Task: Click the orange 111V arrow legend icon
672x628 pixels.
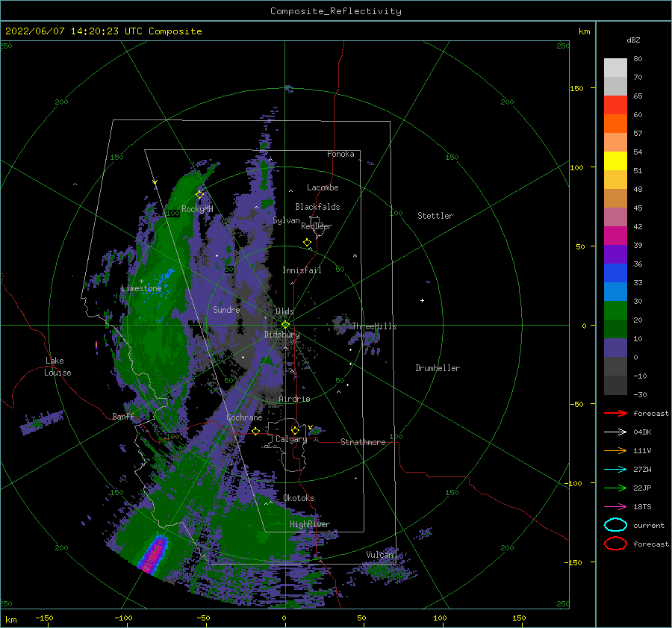Action: point(615,450)
